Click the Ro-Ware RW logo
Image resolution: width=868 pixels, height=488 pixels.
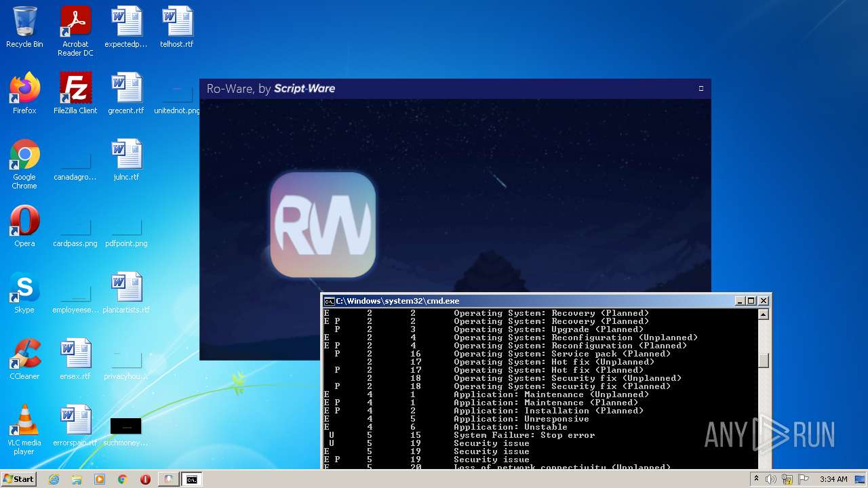coord(323,224)
